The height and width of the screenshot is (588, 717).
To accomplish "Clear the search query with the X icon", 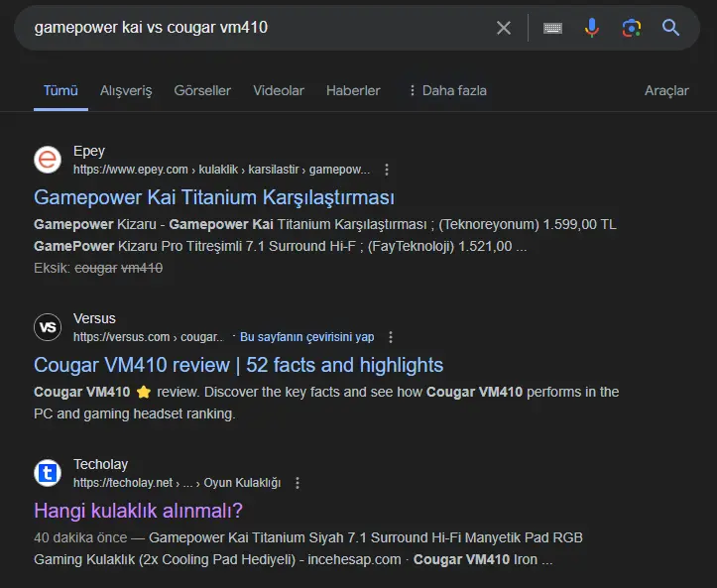I will click(504, 28).
